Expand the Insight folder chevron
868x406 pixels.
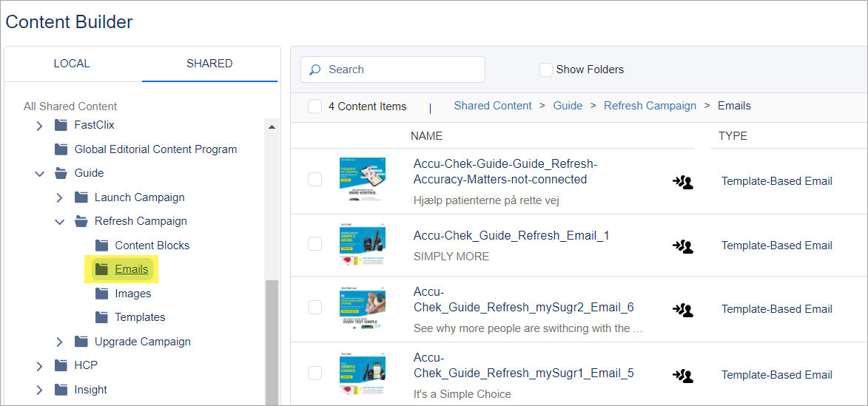pyautogui.click(x=39, y=390)
